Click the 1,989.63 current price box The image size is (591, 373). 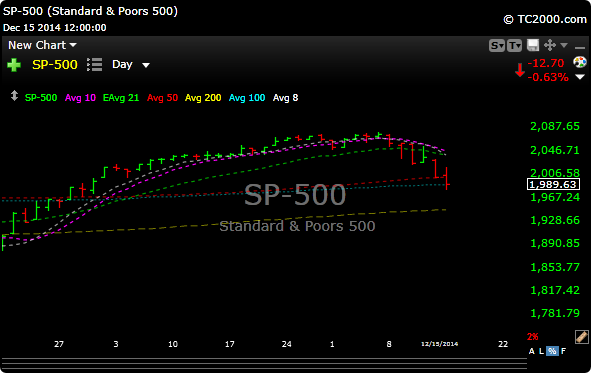point(553,184)
